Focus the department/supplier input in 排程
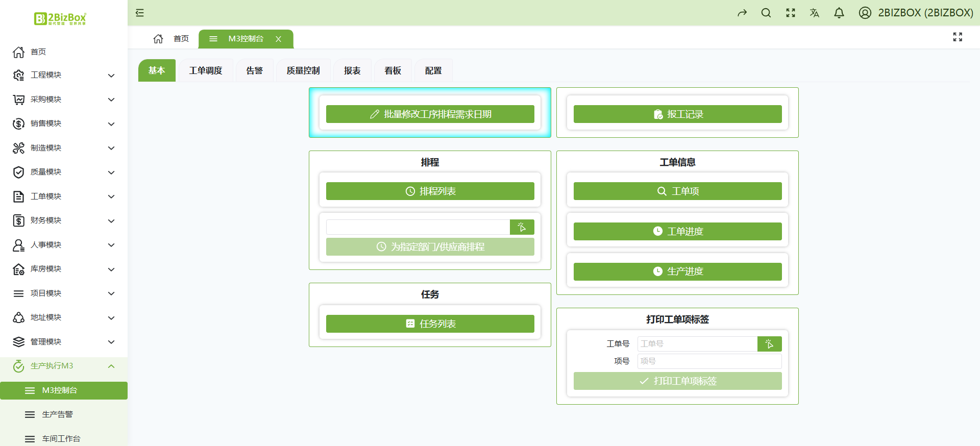Viewport: 980px width, 446px height. [418, 227]
